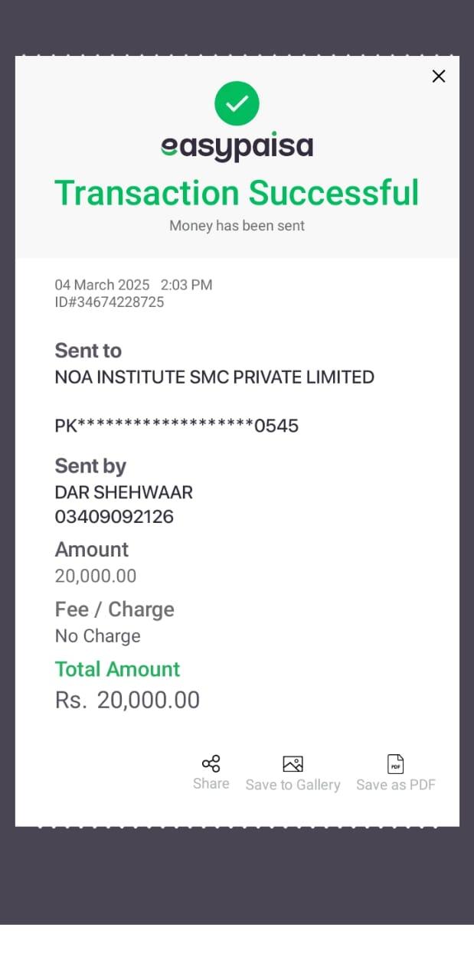Click the Rs. 20,000.00 total amount value
This screenshot has width=474, height=980.
[127, 700]
